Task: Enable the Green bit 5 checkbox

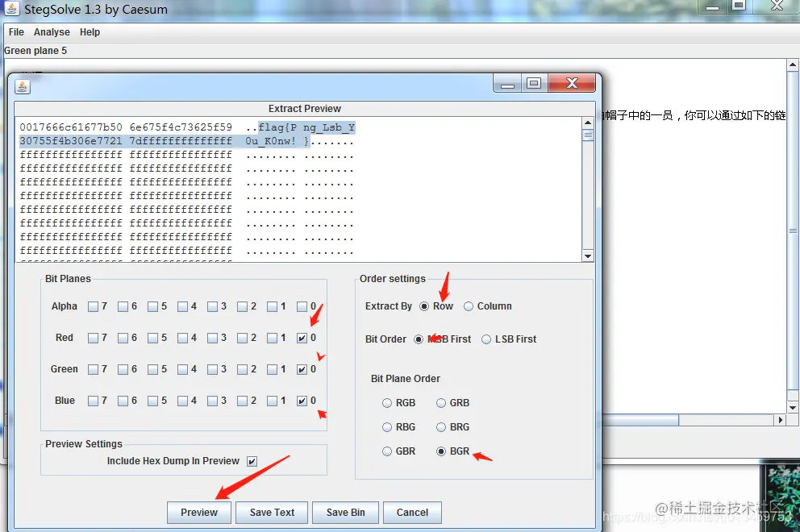Action: pos(152,369)
